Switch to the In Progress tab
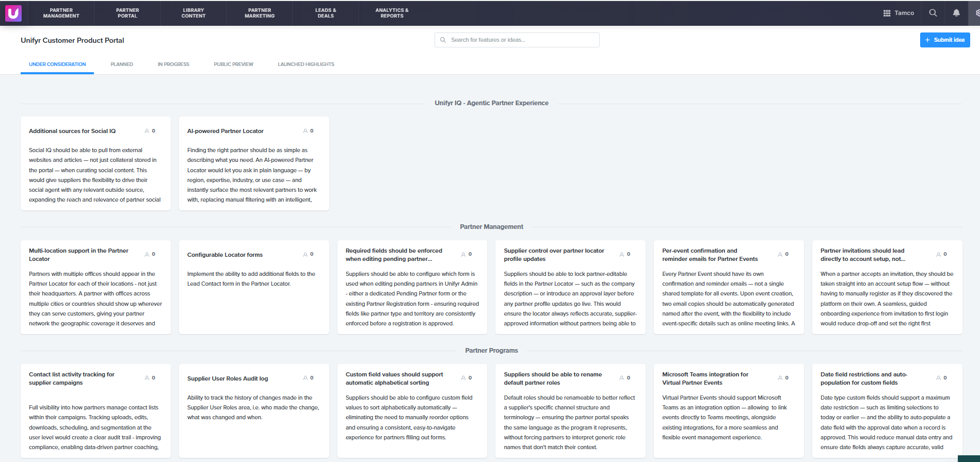Viewport: 980px width, 462px height. [x=173, y=64]
